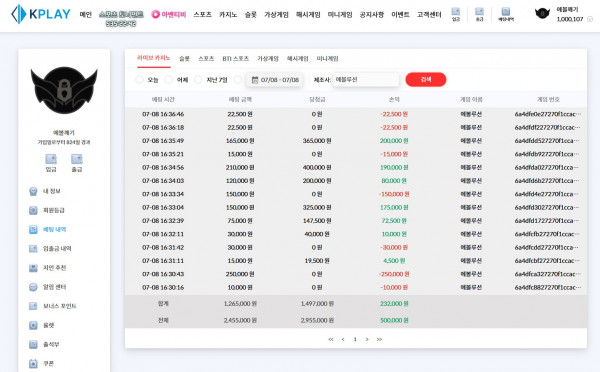600x372 pixels.
Task: Click the 출석부 attendance sidebar icon
Action: [33, 344]
